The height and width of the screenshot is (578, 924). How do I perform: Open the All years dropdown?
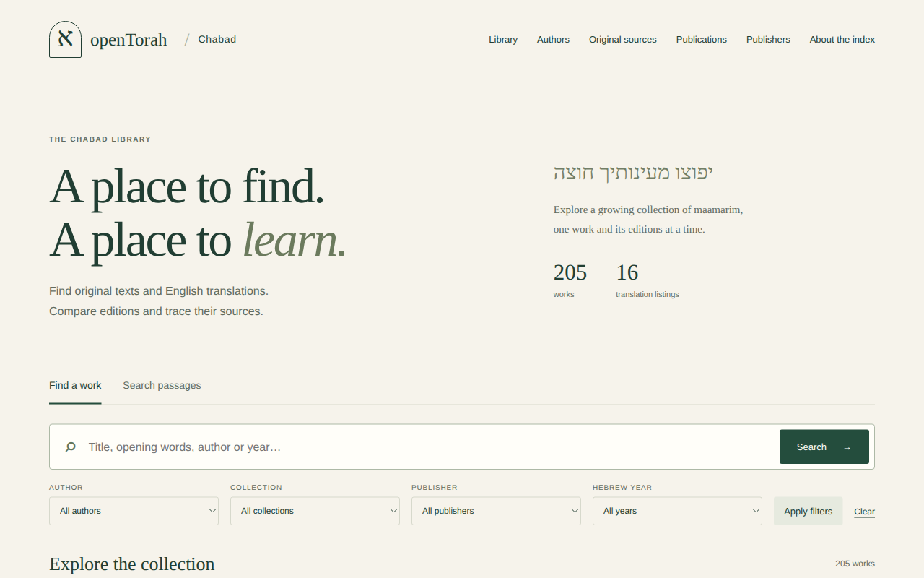click(x=677, y=511)
